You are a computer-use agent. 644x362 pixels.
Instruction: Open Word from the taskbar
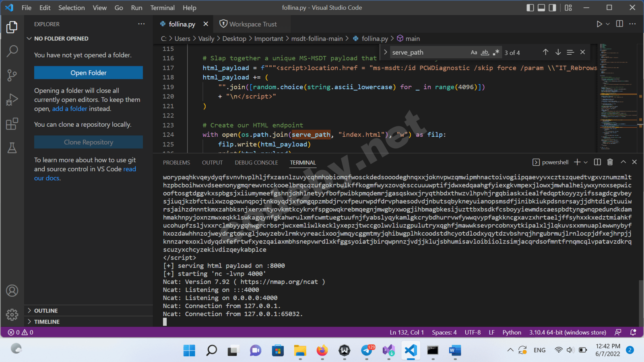click(x=455, y=350)
